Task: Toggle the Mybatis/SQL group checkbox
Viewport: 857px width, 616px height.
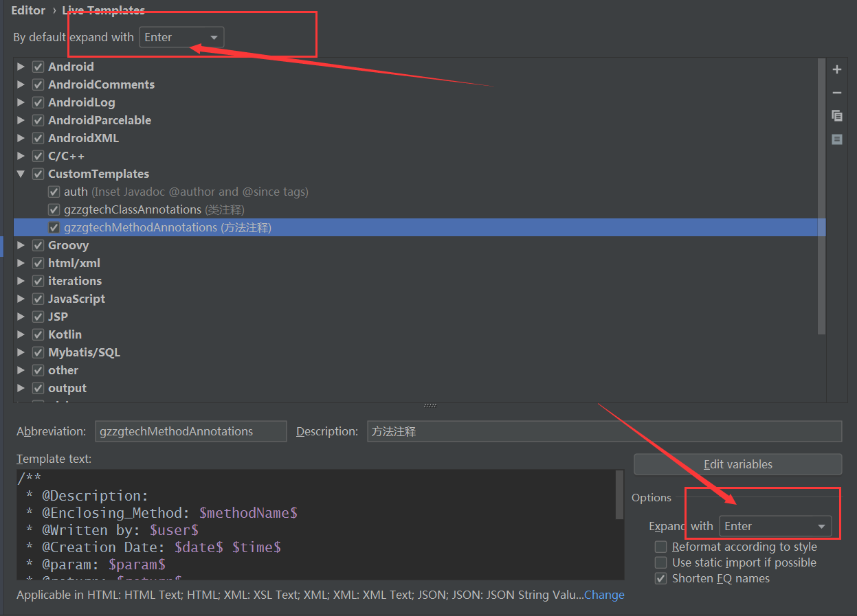Action: (x=38, y=352)
